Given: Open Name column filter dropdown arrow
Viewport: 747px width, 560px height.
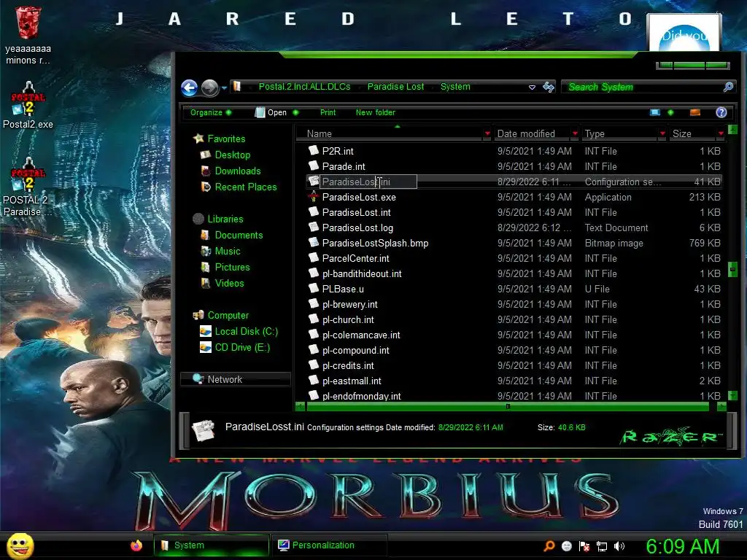Looking at the screenshot, I should (487, 134).
